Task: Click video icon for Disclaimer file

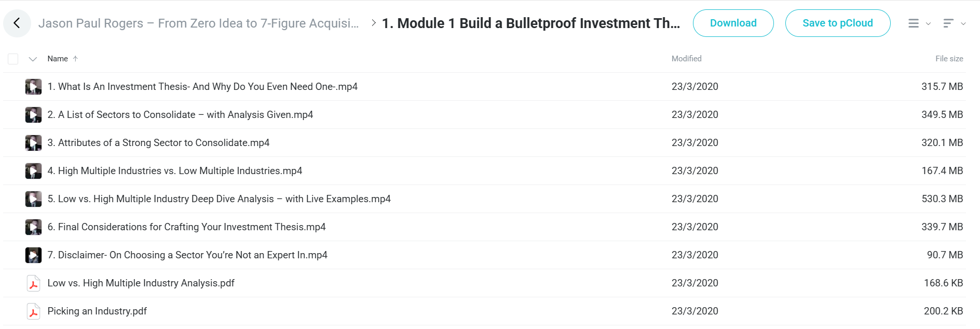Action: point(33,255)
